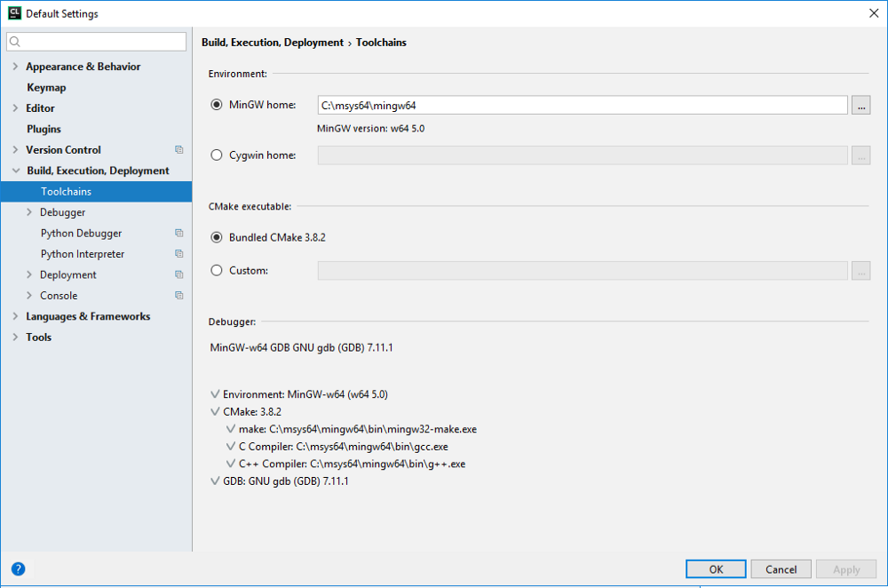
Task: Expand the Appearance & Behavior section
Action: click(x=15, y=67)
